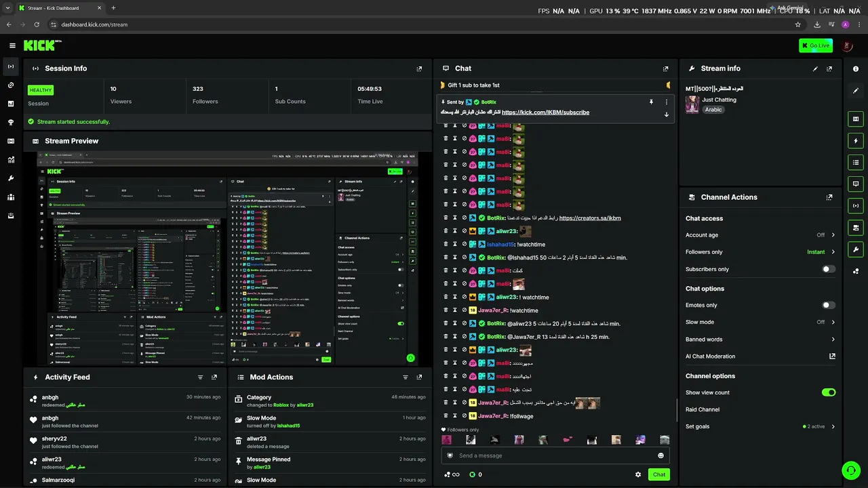
Task: Click Sheryv22 in Activity Feed
Action: (x=54, y=439)
